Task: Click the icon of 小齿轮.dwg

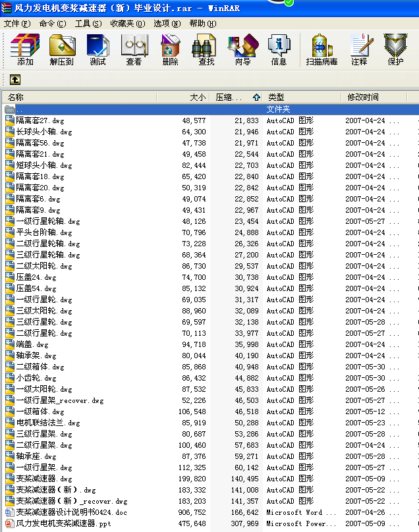Action: 10,378
